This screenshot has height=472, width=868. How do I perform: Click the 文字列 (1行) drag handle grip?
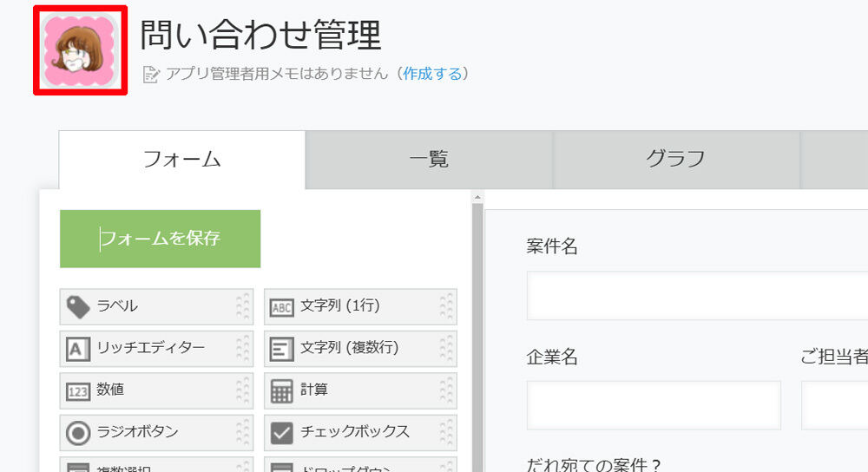pos(446,306)
